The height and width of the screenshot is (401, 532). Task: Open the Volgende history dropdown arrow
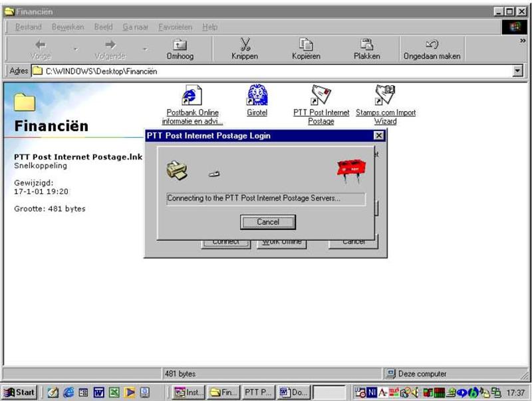[x=145, y=49]
